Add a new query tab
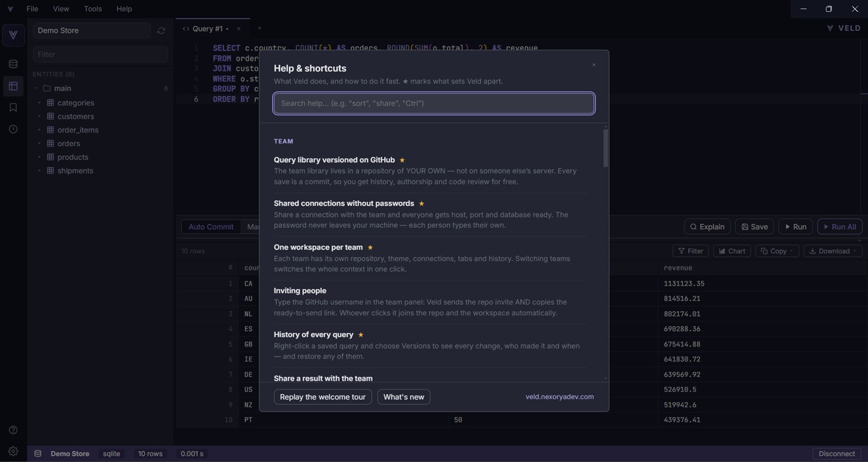The width and height of the screenshot is (868, 462). (x=259, y=28)
